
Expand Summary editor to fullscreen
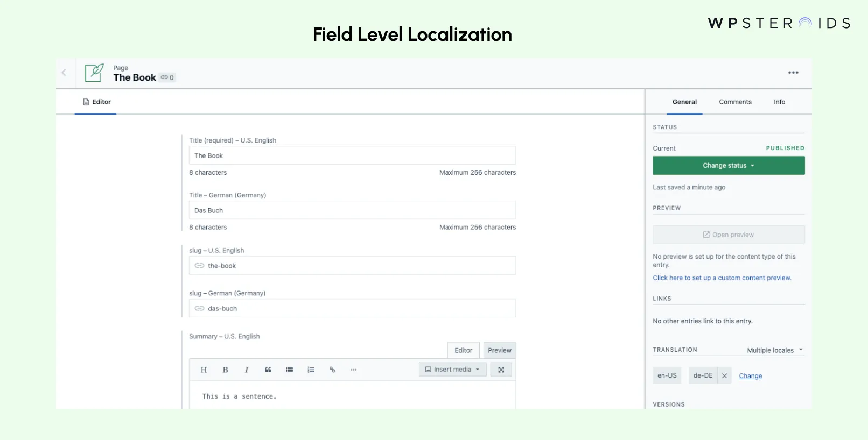click(x=501, y=370)
